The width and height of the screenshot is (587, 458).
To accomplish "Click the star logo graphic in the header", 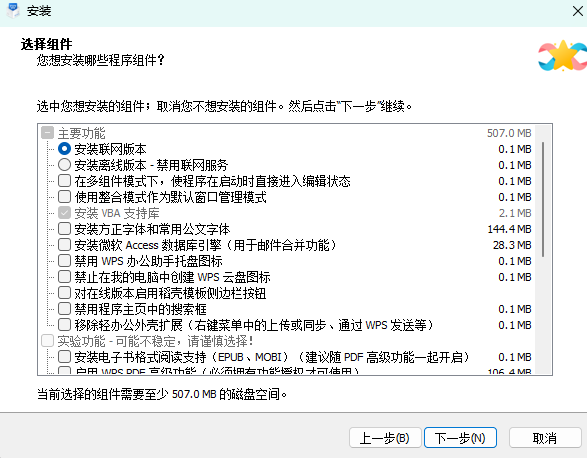I will click(562, 56).
